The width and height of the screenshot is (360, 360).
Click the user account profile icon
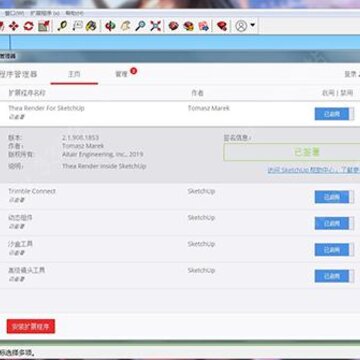(x=241, y=26)
